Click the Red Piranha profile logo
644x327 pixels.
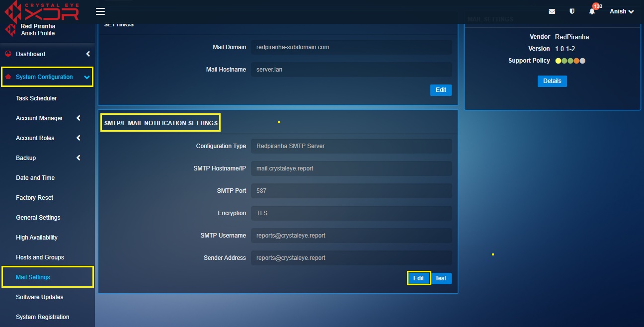(x=10, y=30)
